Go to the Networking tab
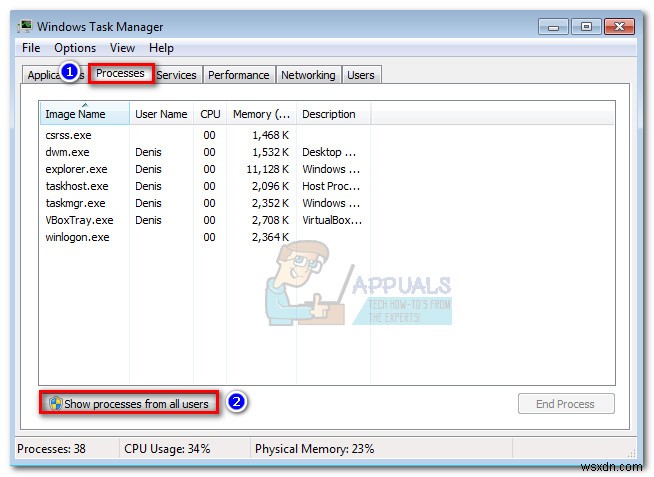Image resolution: width=654 pixels, height=477 pixels. pos(308,75)
